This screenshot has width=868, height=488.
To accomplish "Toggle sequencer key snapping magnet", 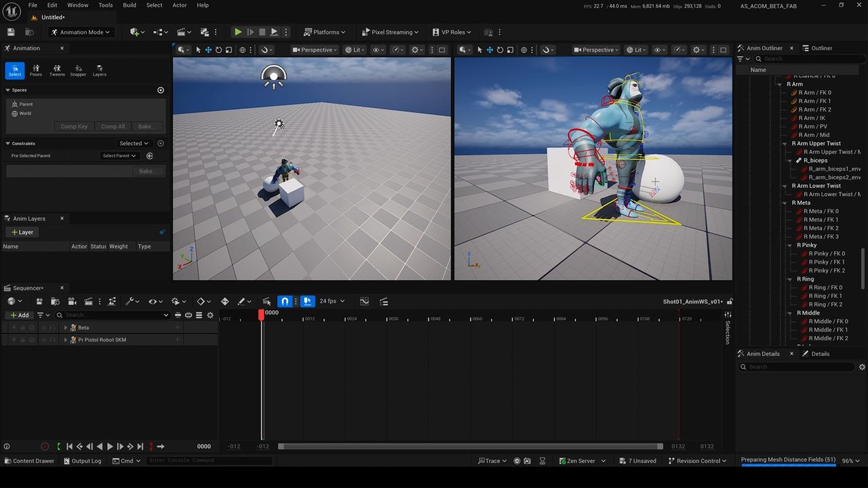I will click(x=285, y=302).
